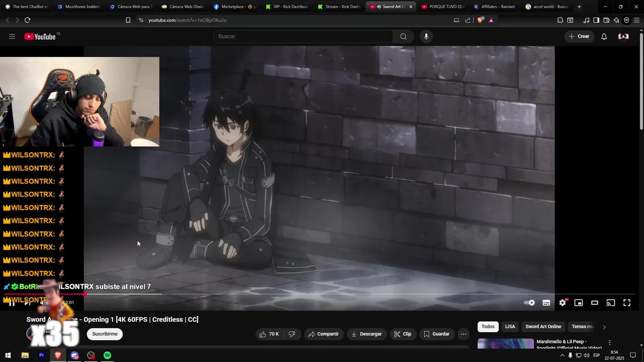Open Premiere Pro from the taskbar
Screen dimensions: 644x362
tap(41, 355)
